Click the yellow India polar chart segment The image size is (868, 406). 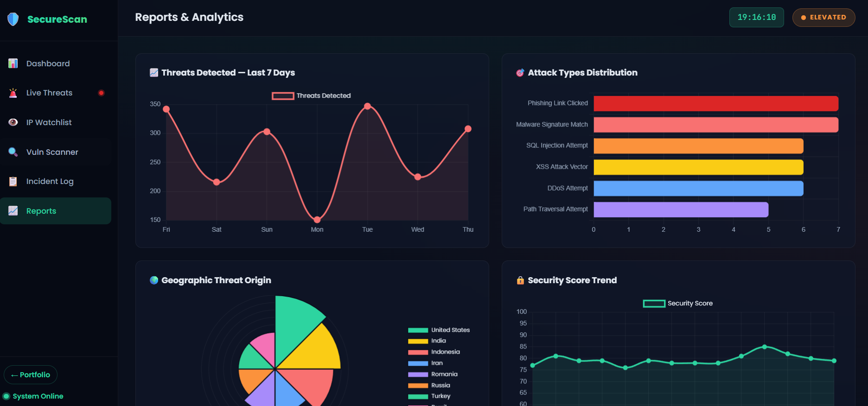[x=315, y=350]
